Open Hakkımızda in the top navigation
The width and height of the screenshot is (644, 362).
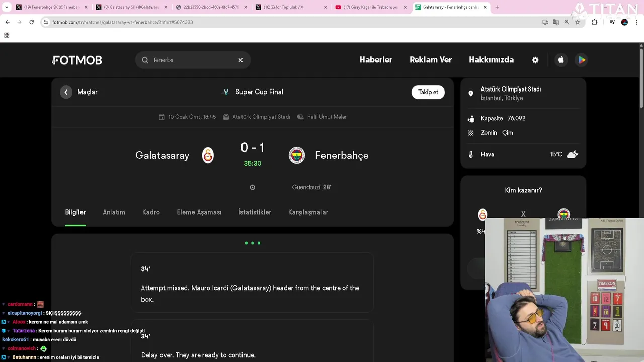(x=491, y=60)
